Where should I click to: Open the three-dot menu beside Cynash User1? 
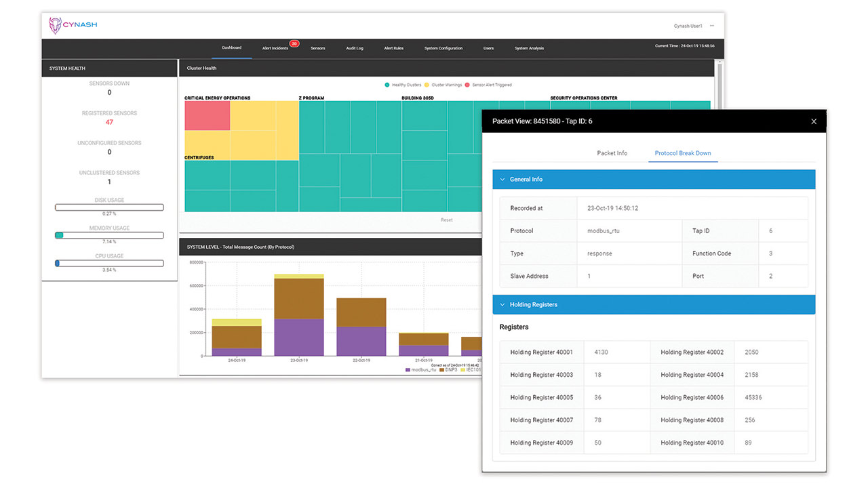pyautogui.click(x=712, y=26)
